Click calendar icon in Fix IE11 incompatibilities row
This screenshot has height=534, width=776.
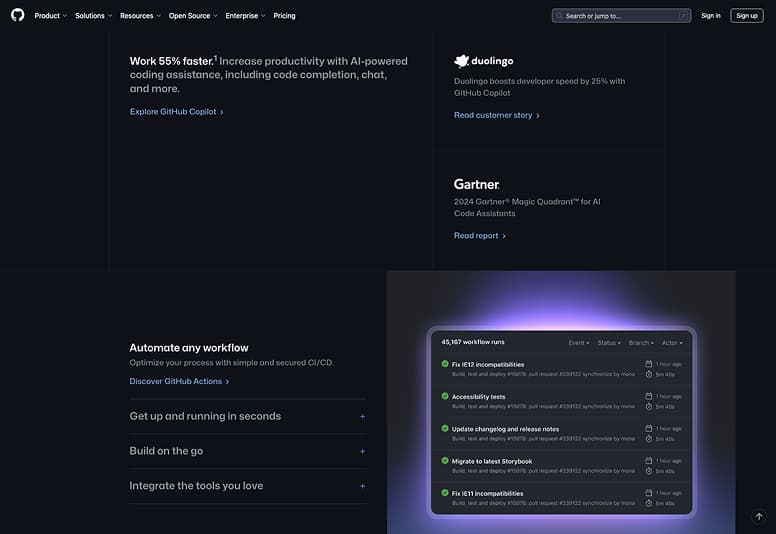coord(648,492)
